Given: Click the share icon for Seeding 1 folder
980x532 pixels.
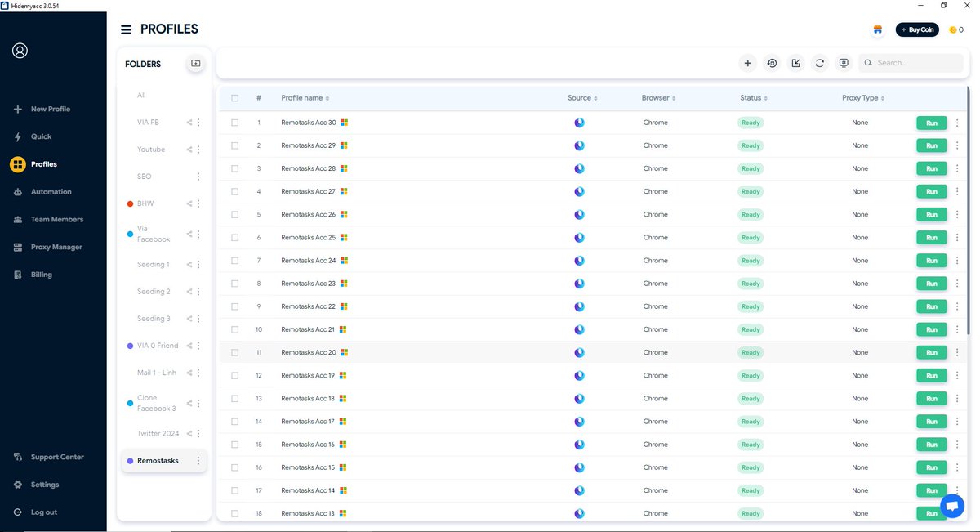Looking at the screenshot, I should coord(189,265).
